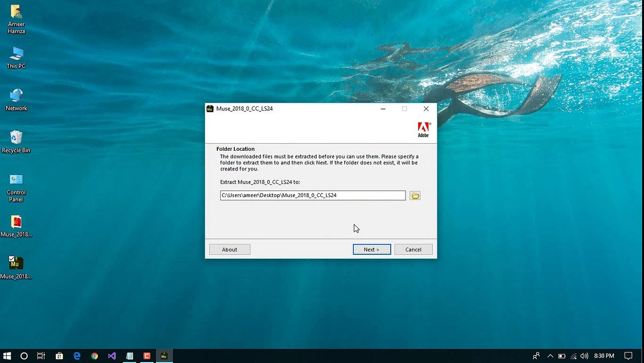Open Wi-Fi network settings in system tray

(x=573, y=356)
